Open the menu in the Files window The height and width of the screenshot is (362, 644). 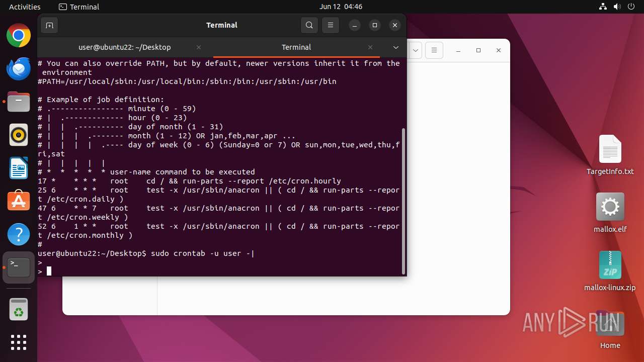tap(434, 50)
